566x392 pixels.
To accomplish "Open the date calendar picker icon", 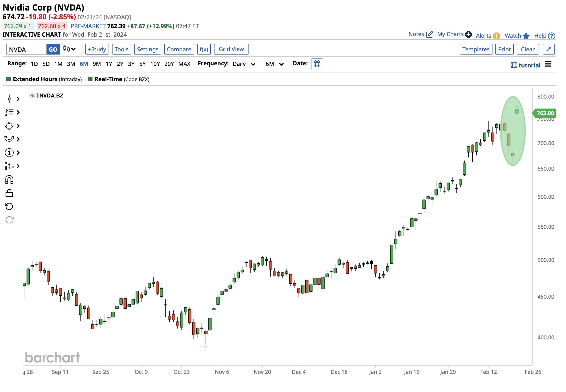I will (x=317, y=64).
